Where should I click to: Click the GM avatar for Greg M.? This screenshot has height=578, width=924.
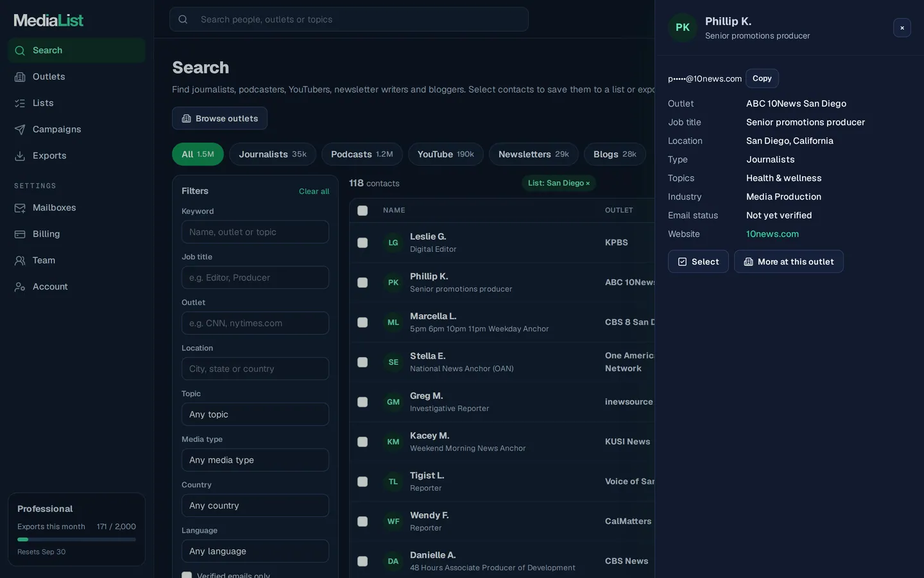[393, 402]
